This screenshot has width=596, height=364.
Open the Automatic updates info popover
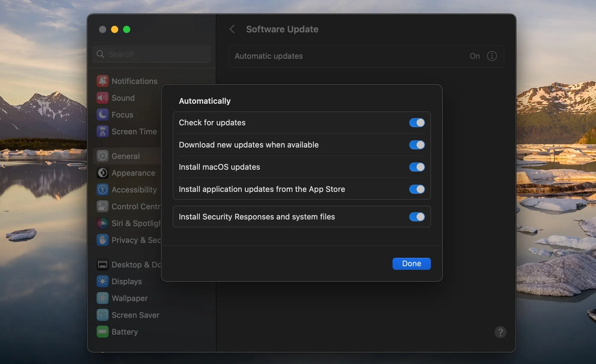(x=492, y=56)
